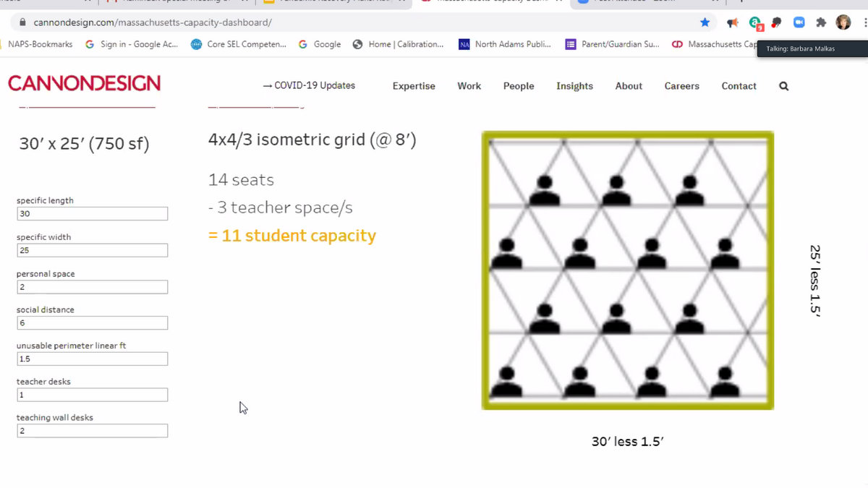The image size is (868, 488).
Task: Click the Chrome profile avatar
Action: point(843,22)
